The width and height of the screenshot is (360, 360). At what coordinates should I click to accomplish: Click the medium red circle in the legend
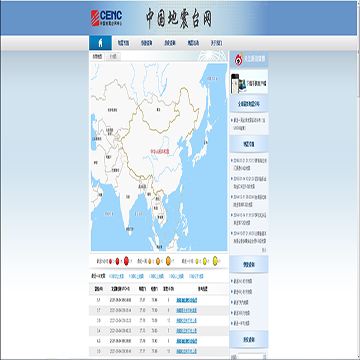(x=118, y=261)
